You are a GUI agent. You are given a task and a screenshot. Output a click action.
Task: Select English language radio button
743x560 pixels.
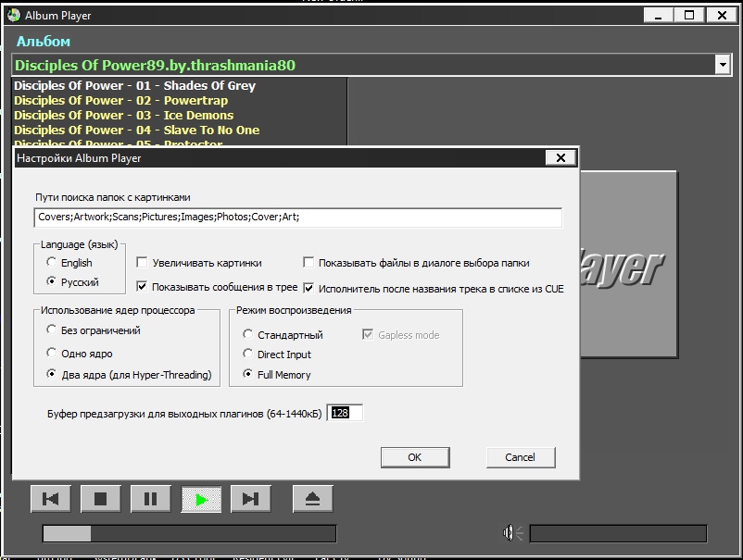[51, 262]
